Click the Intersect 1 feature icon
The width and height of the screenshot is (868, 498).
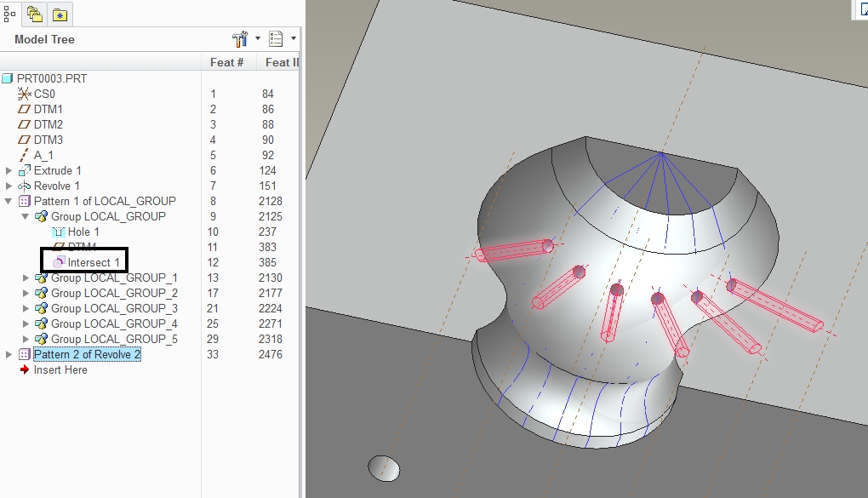[x=59, y=262]
